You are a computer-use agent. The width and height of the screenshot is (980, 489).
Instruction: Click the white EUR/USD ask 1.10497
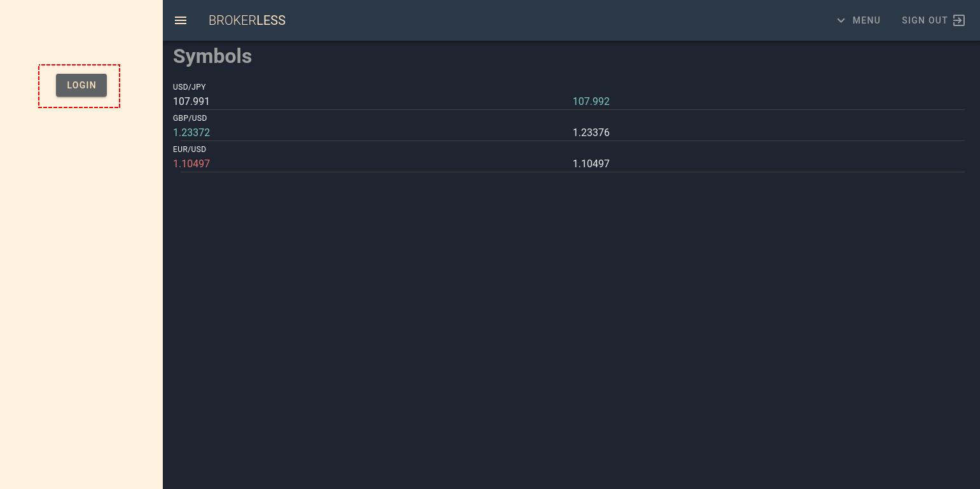(591, 163)
